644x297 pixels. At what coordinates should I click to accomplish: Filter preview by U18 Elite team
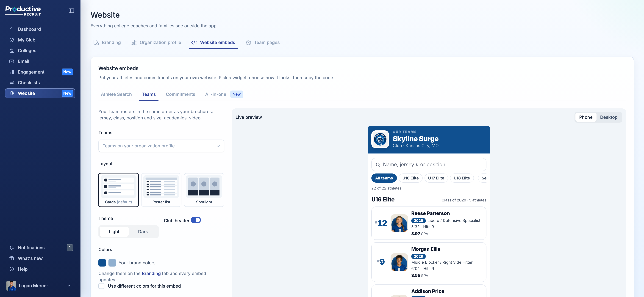(461, 178)
